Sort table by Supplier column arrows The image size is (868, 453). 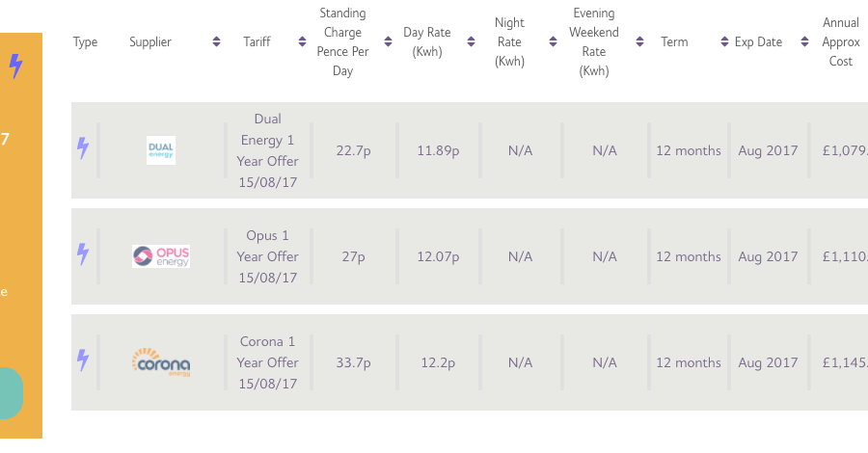(216, 41)
